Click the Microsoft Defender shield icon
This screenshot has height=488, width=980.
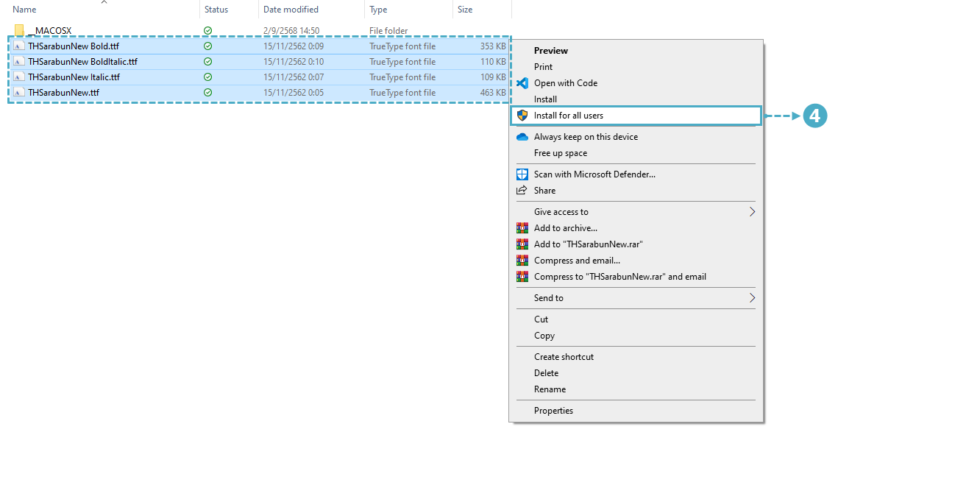(x=522, y=174)
